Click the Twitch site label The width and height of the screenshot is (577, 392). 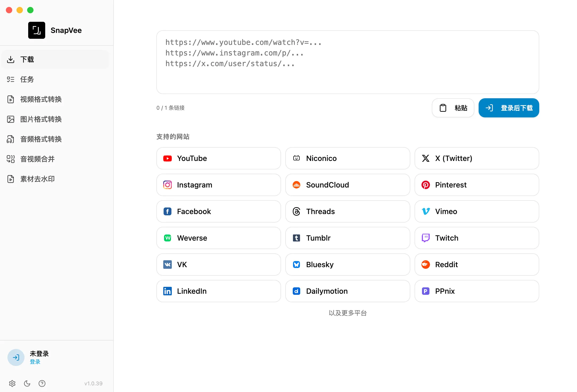coord(447,238)
